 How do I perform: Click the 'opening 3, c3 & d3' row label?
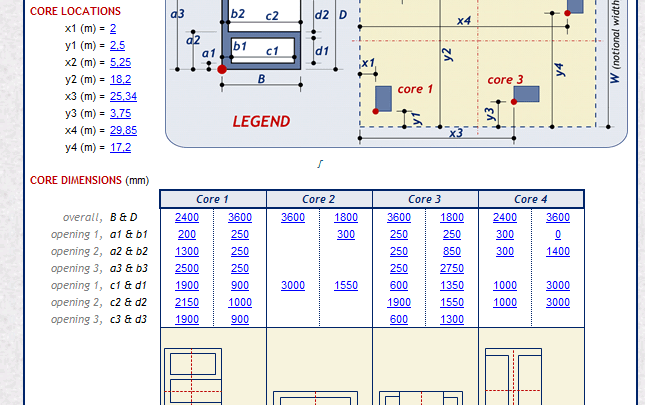[99, 319]
